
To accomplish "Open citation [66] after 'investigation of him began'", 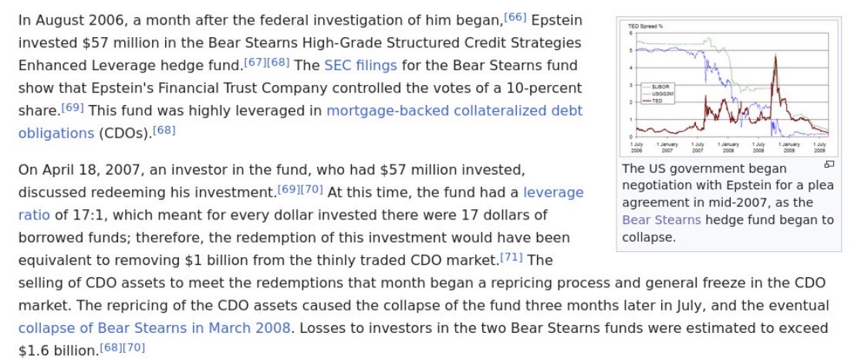I will tap(515, 17).
